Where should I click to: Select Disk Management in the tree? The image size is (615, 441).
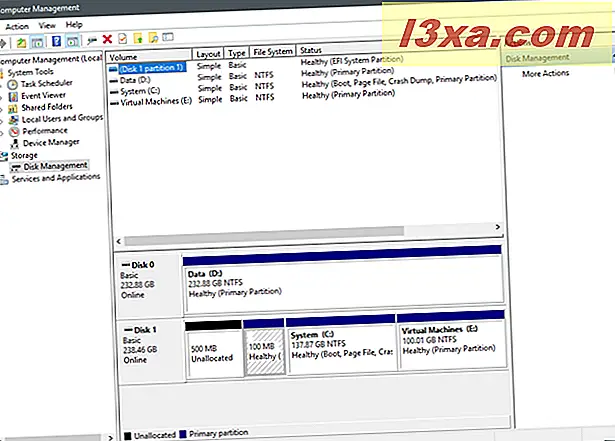(x=55, y=166)
